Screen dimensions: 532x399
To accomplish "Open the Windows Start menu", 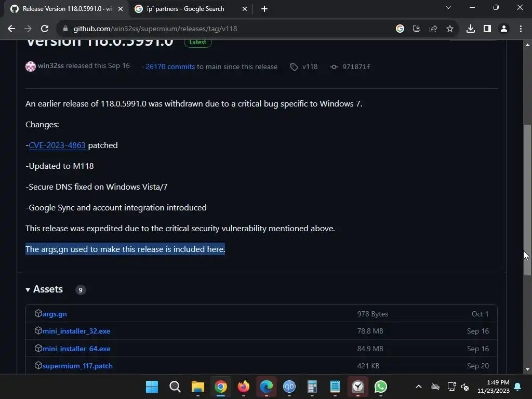I will tap(152, 387).
